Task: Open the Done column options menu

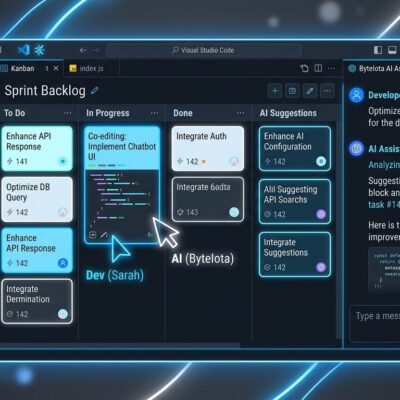Action: (240, 113)
